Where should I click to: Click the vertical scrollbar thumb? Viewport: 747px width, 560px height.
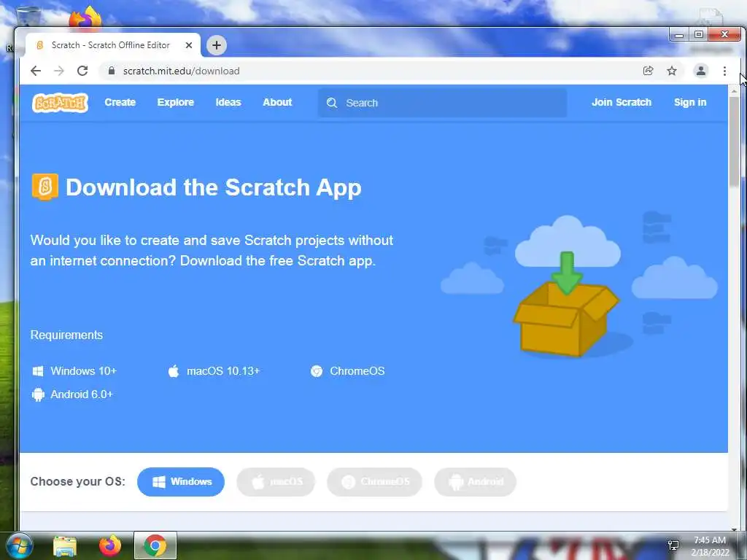point(734,141)
